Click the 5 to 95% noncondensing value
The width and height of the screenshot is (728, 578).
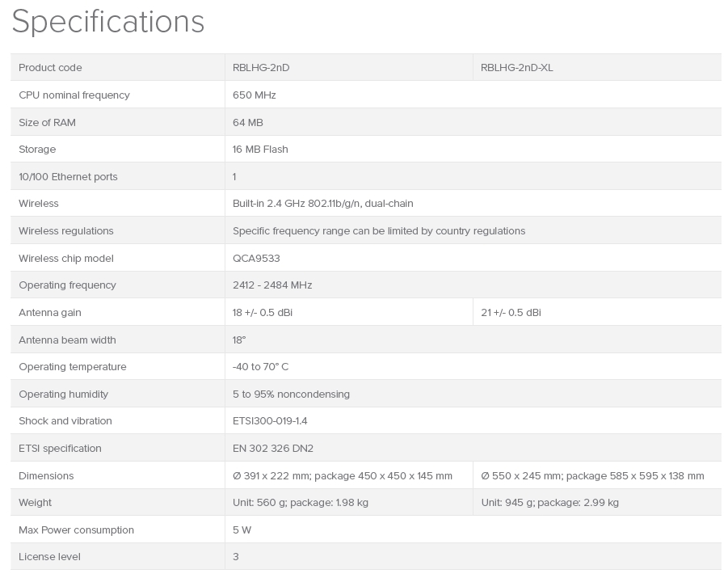(291, 394)
